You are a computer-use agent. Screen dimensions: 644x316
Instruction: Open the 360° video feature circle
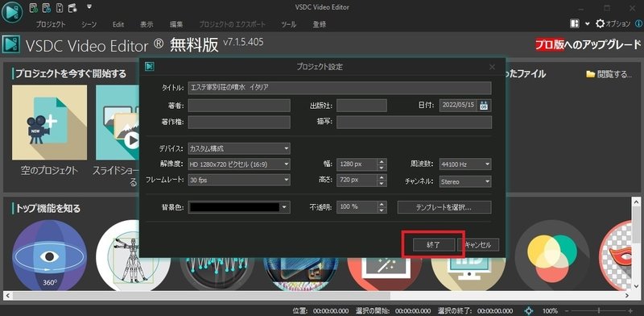pos(49,256)
